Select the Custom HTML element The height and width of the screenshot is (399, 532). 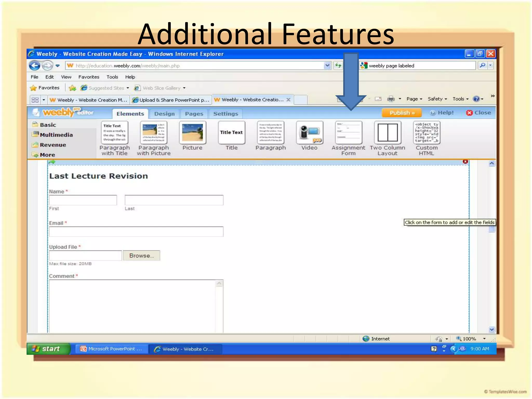[x=427, y=138]
